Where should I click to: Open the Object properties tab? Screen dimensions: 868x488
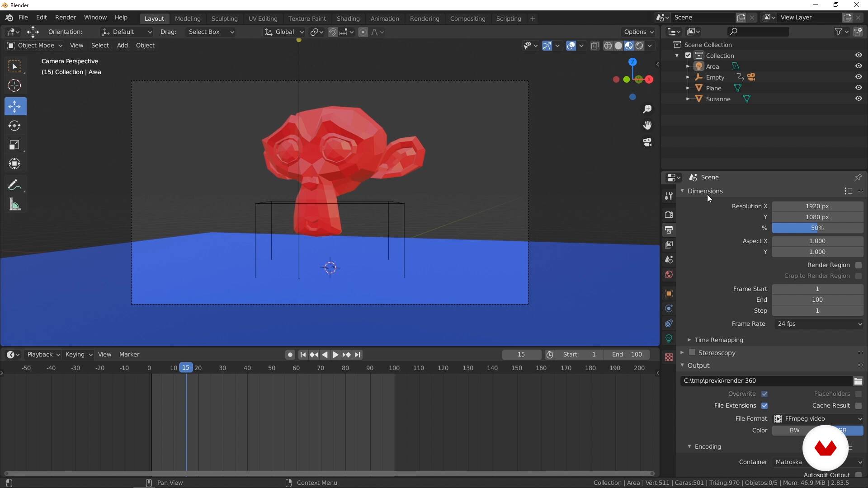tap(669, 294)
